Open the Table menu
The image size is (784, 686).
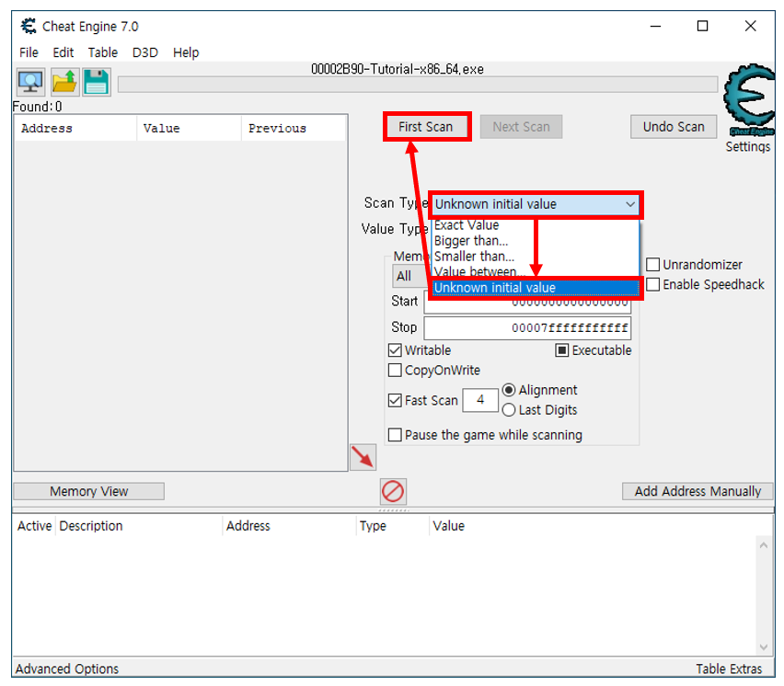102,52
